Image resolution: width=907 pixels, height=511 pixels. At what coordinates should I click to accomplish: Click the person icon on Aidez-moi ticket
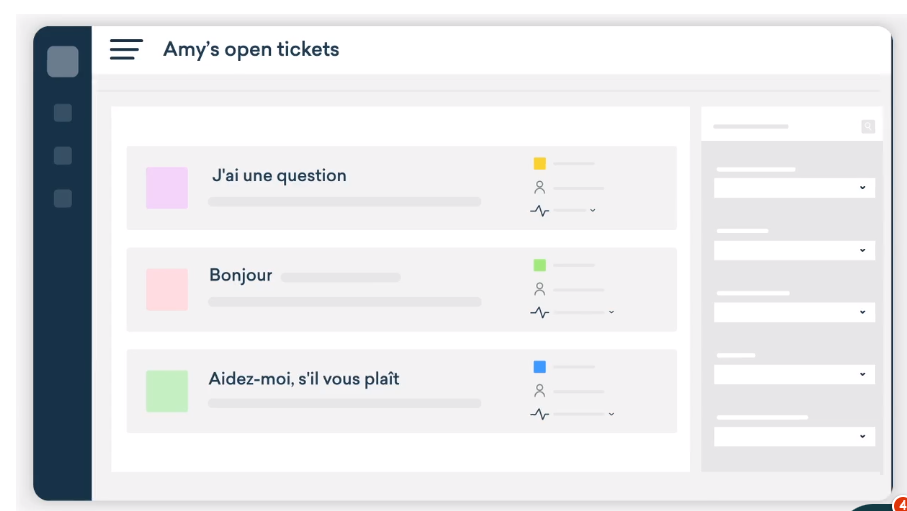(x=540, y=391)
